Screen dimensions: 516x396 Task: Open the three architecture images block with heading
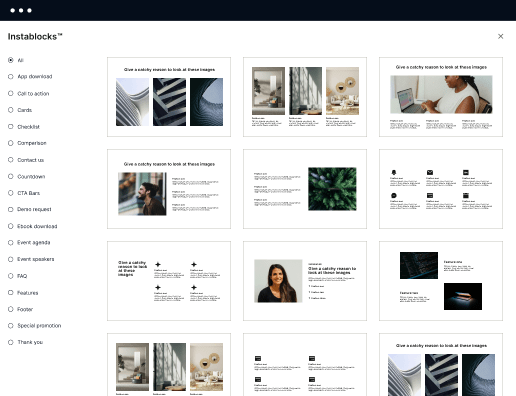coord(169,97)
